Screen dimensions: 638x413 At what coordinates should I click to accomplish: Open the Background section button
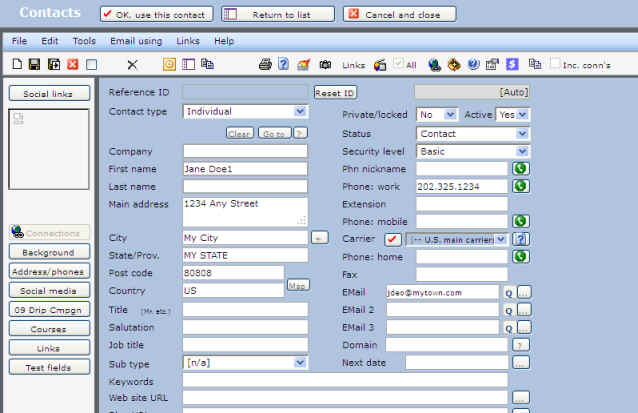click(49, 252)
